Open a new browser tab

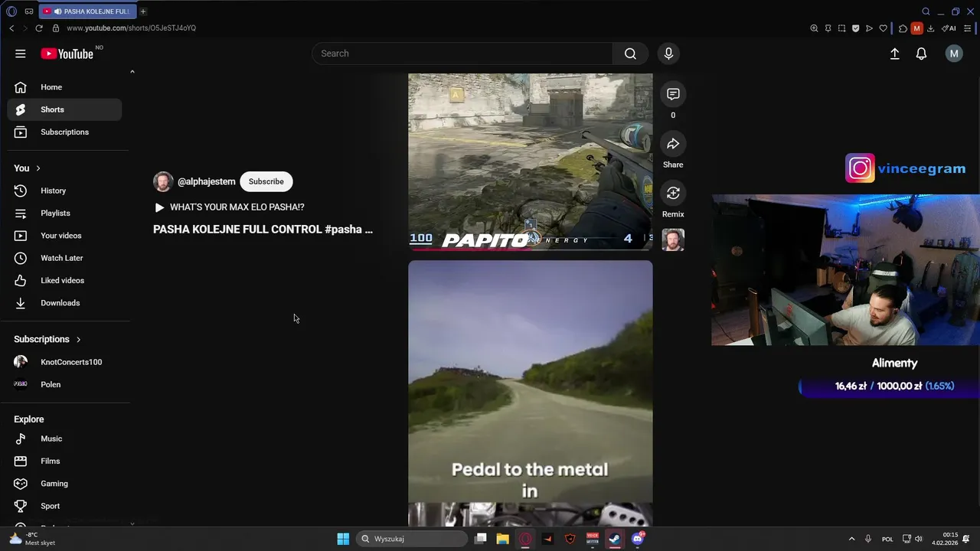143,11
